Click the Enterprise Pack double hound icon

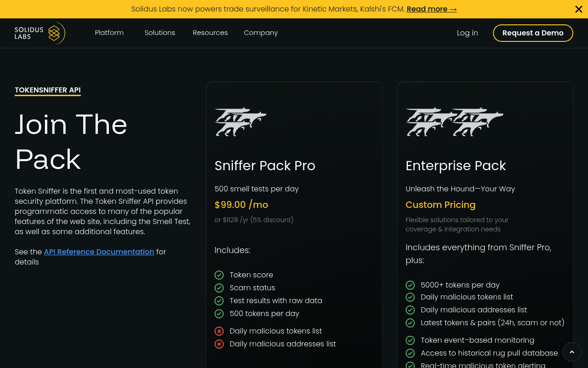454,122
